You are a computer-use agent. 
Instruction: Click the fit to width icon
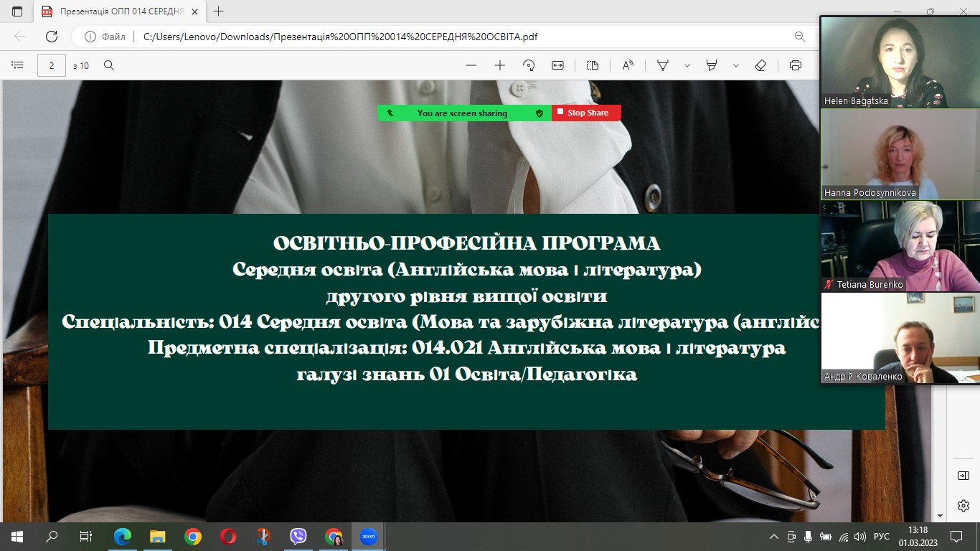[557, 65]
